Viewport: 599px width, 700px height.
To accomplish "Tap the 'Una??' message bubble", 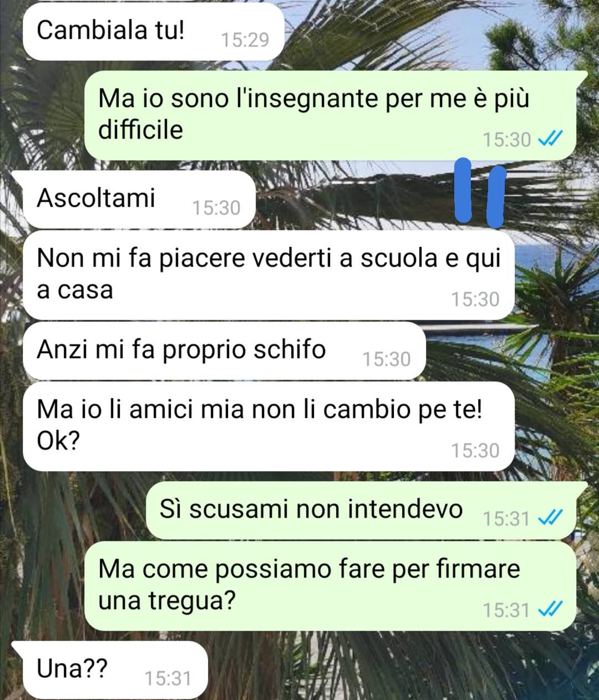I will [109, 670].
